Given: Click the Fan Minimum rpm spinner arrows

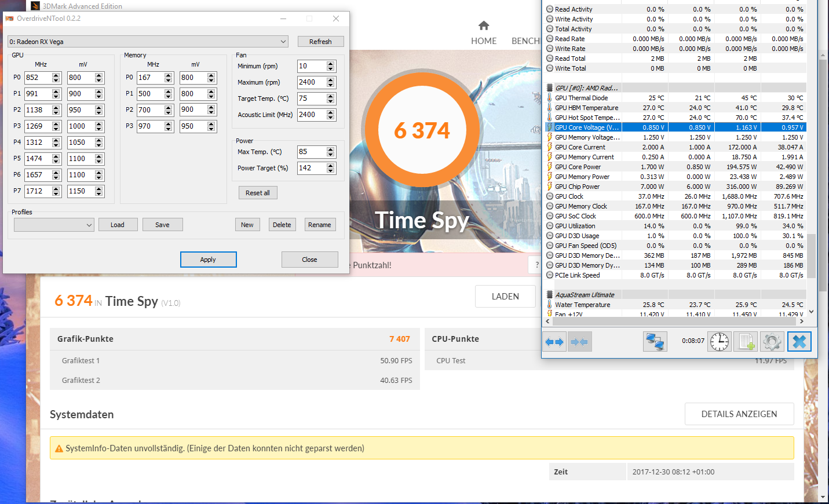Looking at the screenshot, I should [x=331, y=66].
